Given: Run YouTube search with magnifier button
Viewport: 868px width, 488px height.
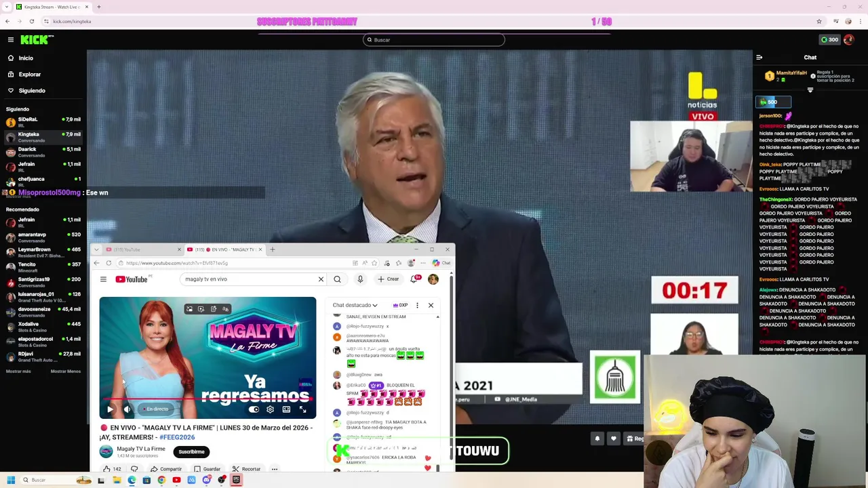Looking at the screenshot, I should (337, 279).
